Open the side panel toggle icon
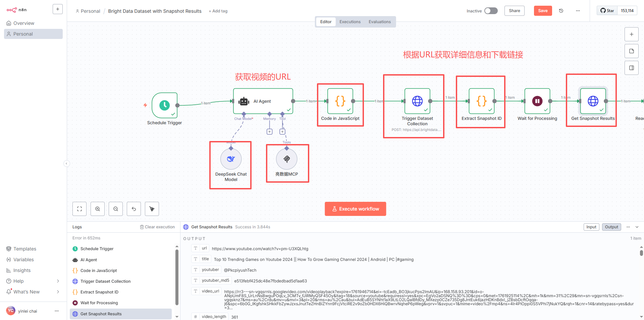 [632, 68]
